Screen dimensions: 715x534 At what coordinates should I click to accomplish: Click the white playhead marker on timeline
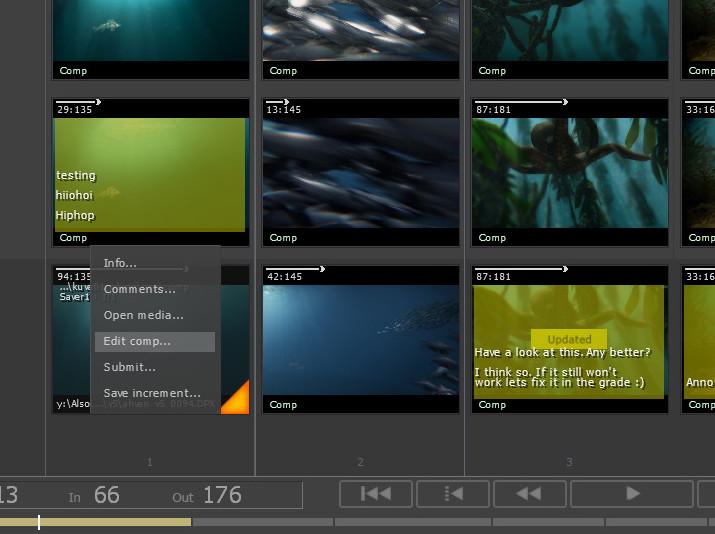[39, 523]
